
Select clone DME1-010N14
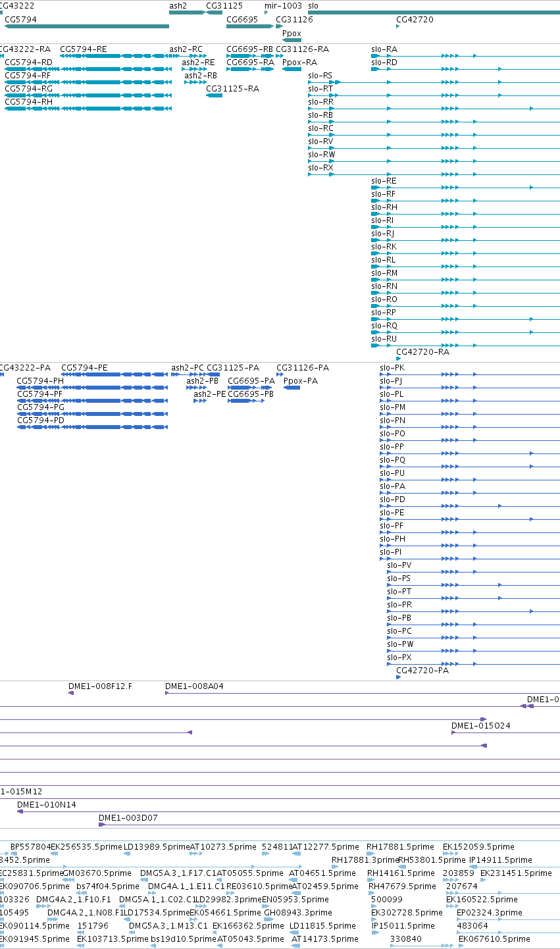(x=47, y=805)
